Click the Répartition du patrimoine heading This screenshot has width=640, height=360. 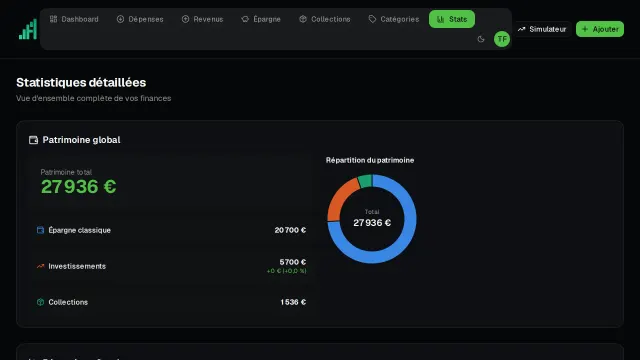[370, 160]
